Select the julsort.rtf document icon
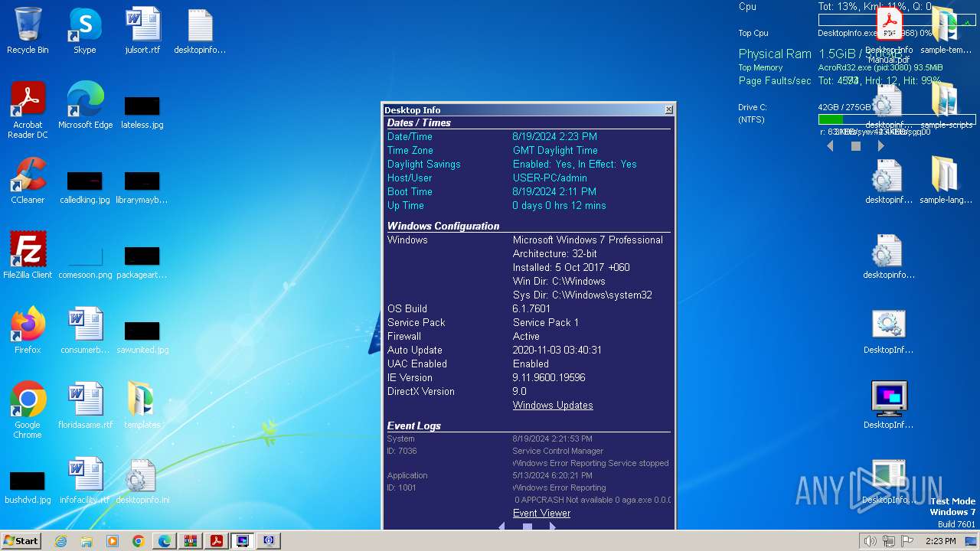The height and width of the screenshot is (551, 980). 142,31
